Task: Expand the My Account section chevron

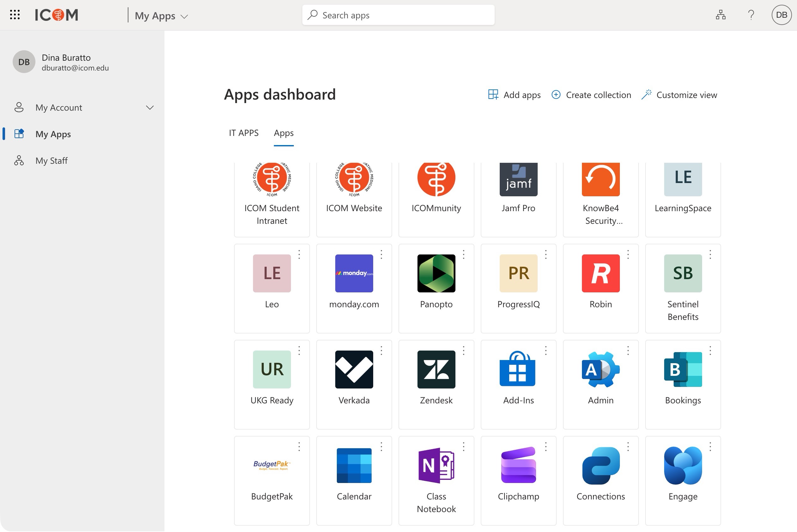Action: 150,108
